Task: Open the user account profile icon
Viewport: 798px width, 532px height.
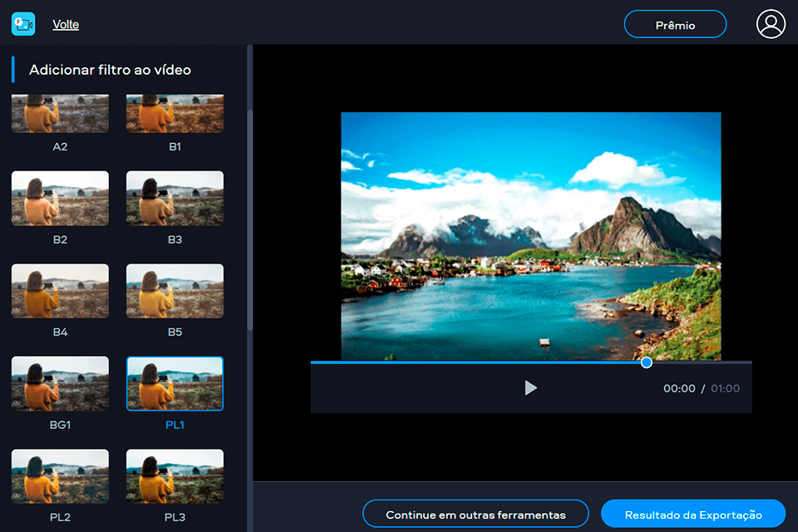Action: coord(770,23)
